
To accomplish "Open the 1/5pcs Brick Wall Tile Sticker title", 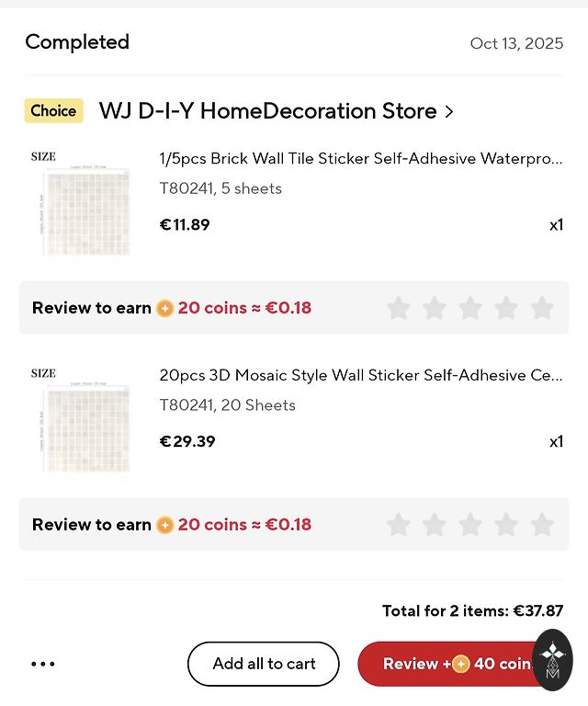I will [x=360, y=158].
